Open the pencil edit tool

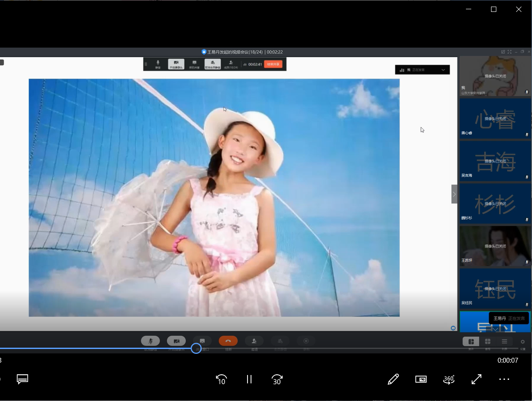[393, 379]
